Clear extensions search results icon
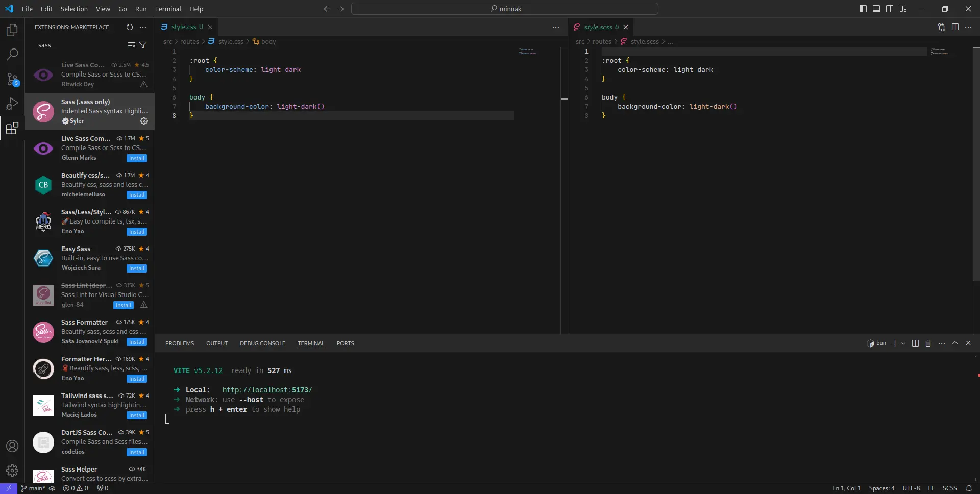Screen dimensions: 980x494 (x=131, y=45)
